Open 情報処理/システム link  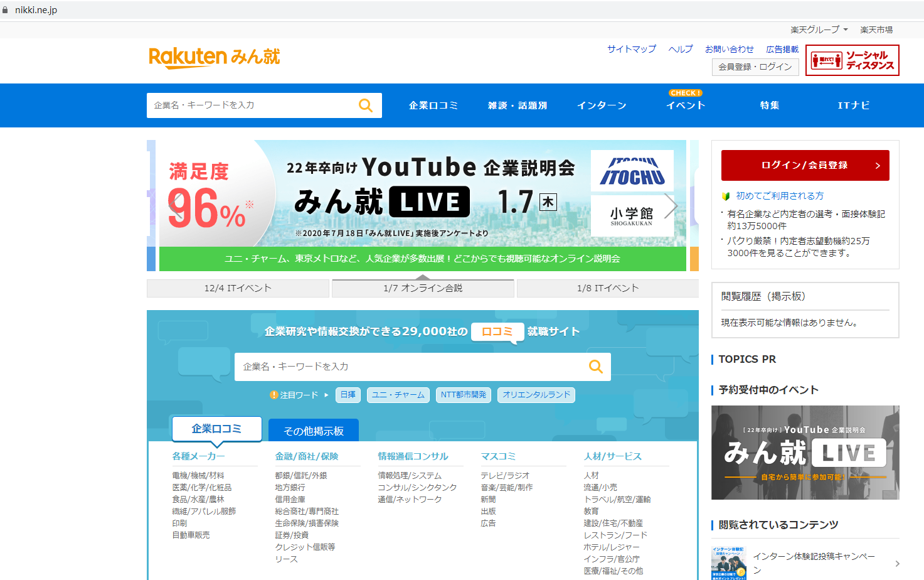[x=410, y=476]
